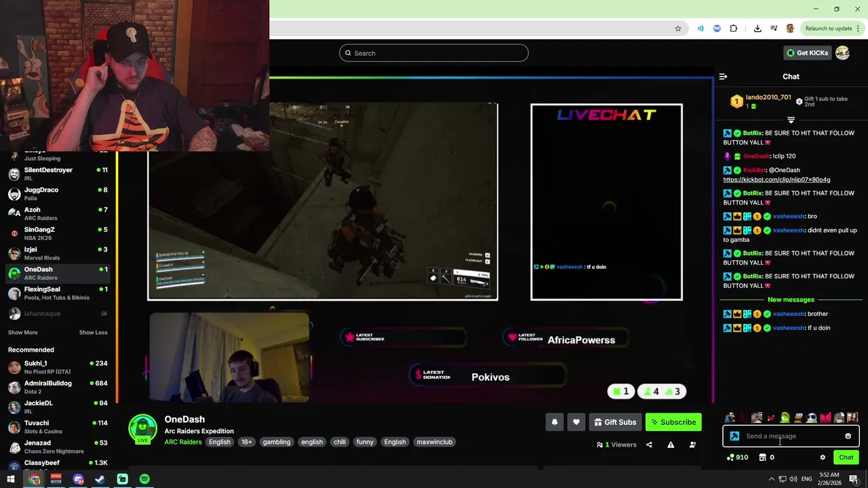Click inside the Search field
Screen dimensions: 868x488
pyautogui.click(x=434, y=53)
